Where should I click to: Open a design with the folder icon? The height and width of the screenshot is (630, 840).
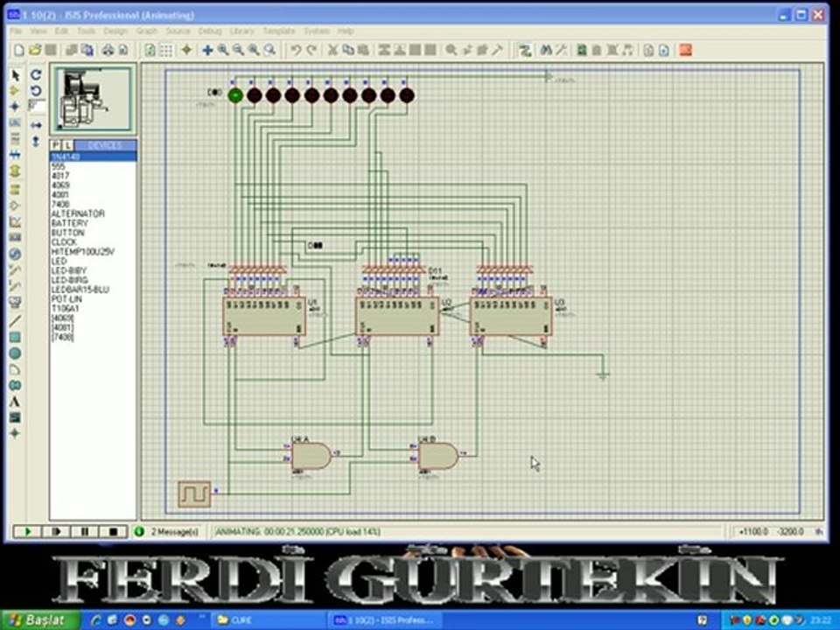click(35, 51)
